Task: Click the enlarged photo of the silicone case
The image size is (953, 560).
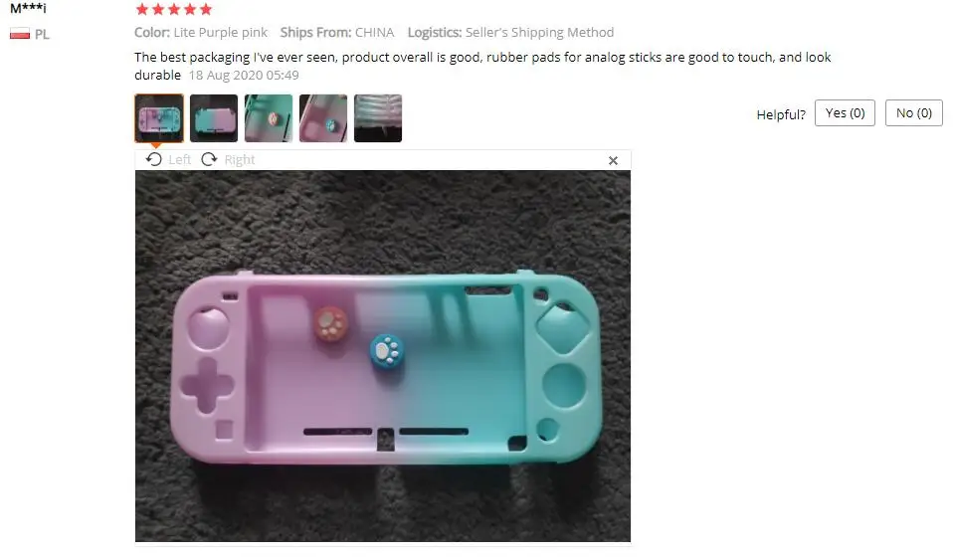Action: click(x=383, y=356)
